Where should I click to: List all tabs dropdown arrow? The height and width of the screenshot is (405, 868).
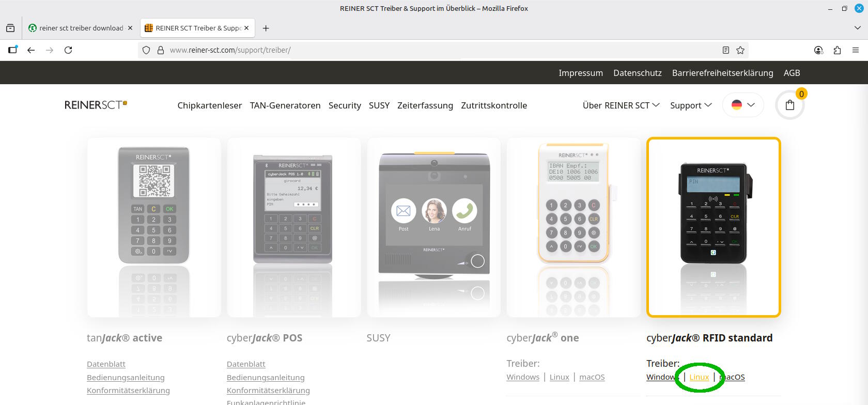pos(858,28)
